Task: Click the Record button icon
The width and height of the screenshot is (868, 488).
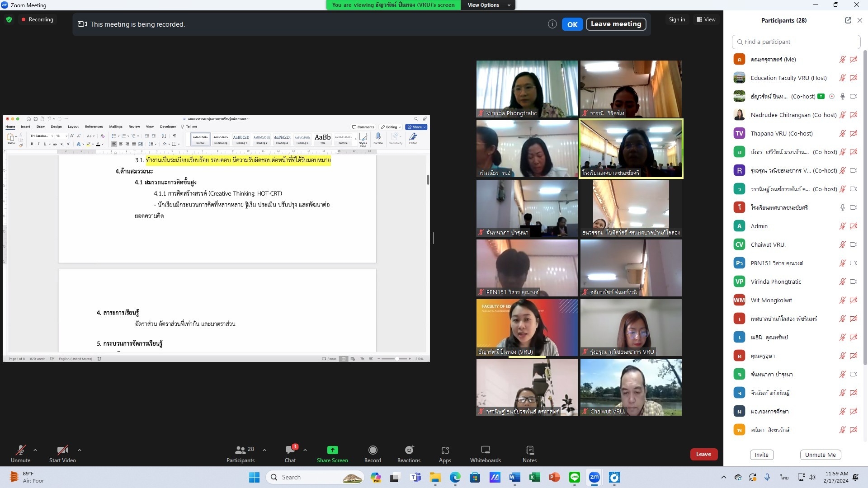Action: pos(373,450)
